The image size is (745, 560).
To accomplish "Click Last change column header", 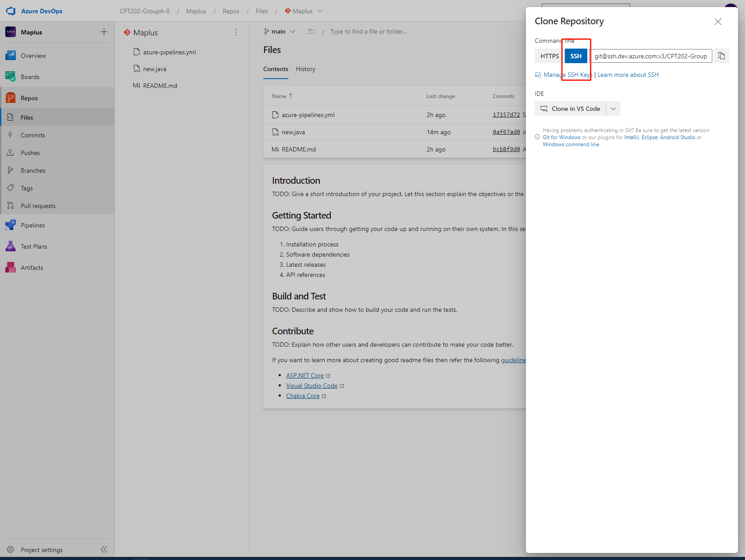I will (x=440, y=96).
